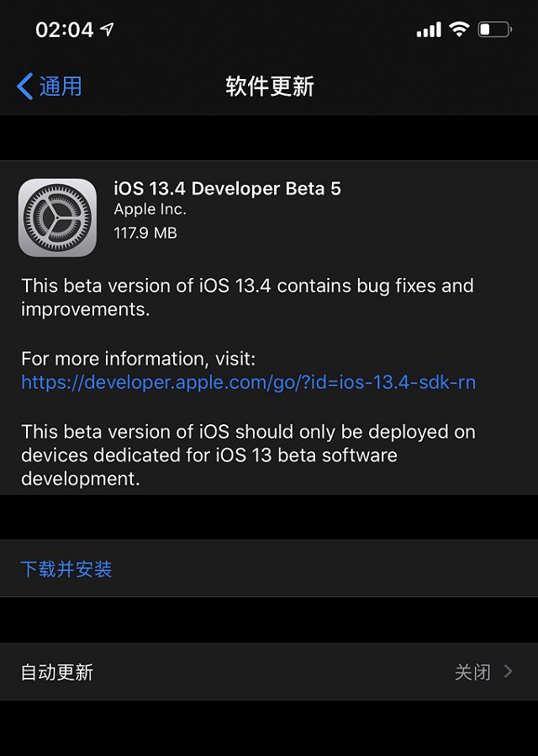538x756 pixels.
Task: Select the iOS 13.4 Developer Beta 5 icon
Action: tap(57, 210)
